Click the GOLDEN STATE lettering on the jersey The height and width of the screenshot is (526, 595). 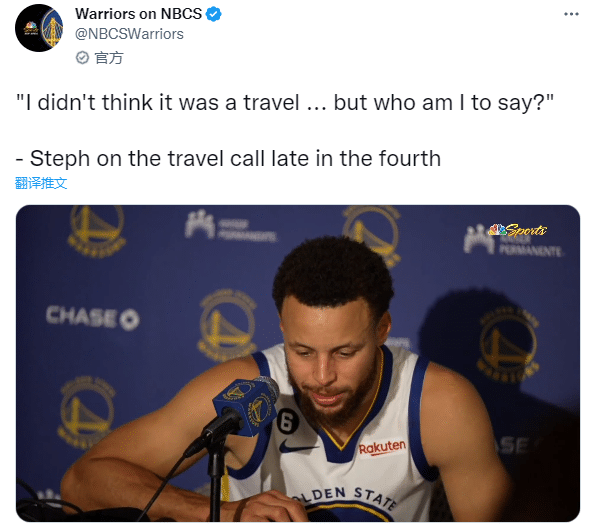coord(343,497)
